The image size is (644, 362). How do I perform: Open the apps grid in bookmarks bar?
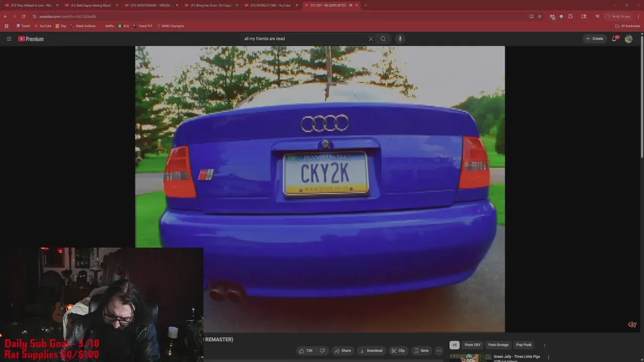(6, 26)
